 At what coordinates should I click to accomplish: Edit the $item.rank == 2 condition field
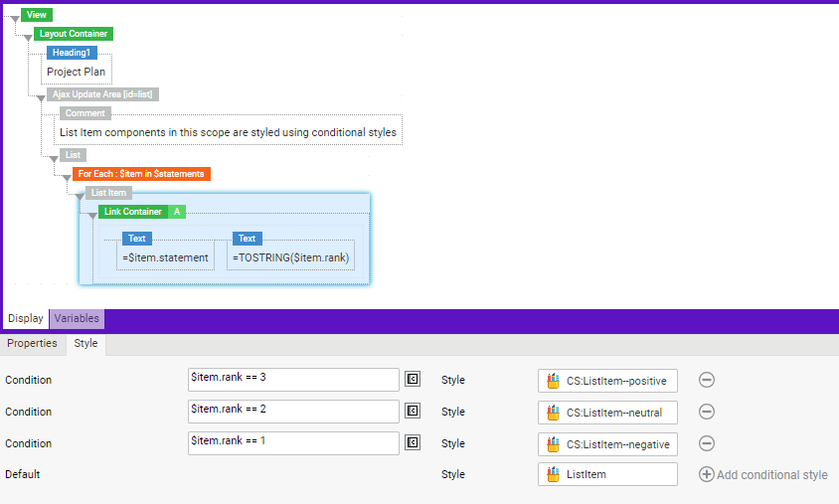(x=293, y=412)
